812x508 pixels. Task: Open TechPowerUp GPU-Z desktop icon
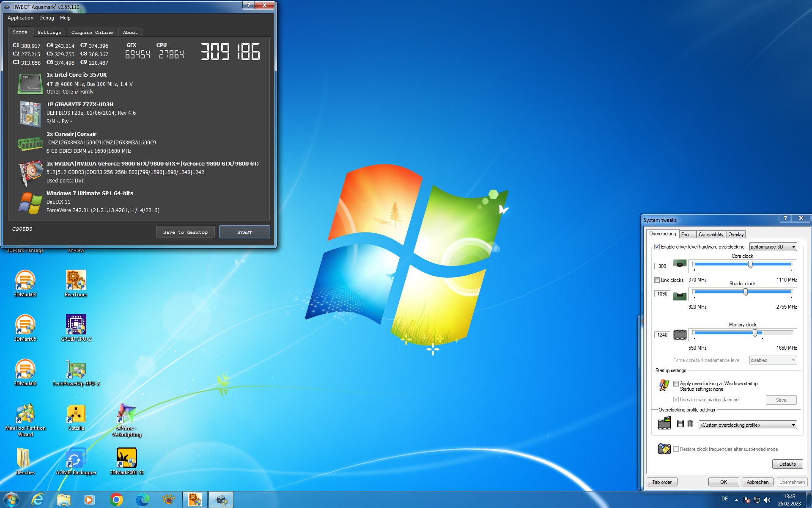click(76, 372)
